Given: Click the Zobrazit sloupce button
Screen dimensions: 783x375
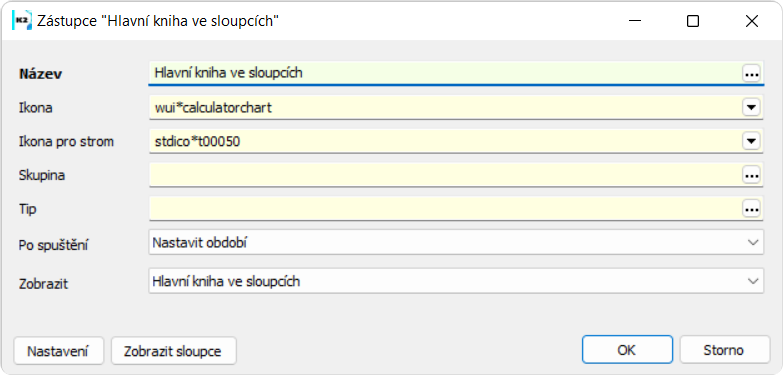Looking at the screenshot, I should tap(173, 351).
